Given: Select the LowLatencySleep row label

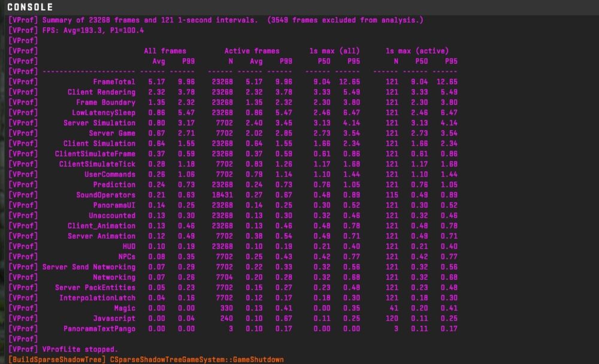Looking at the screenshot, I should [x=104, y=113].
